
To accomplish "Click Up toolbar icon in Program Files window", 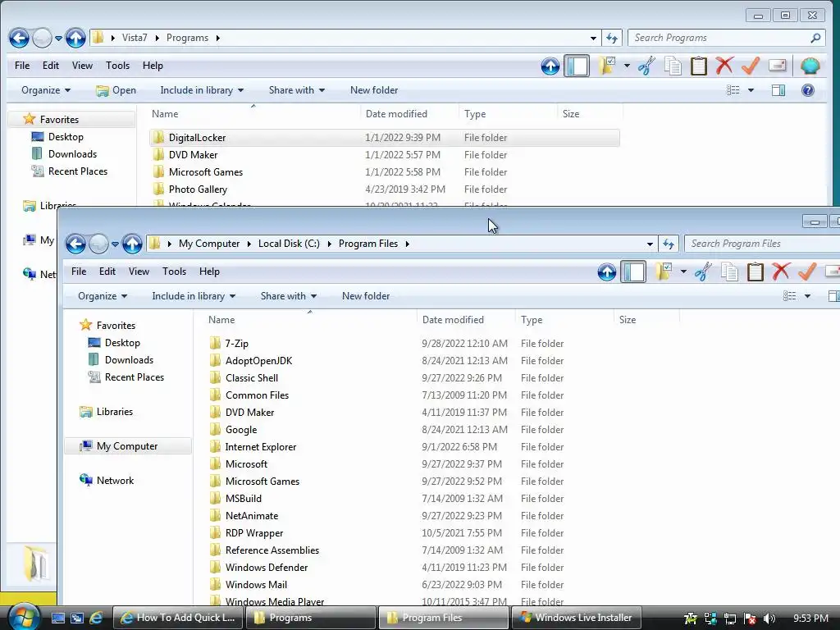I will (607, 272).
